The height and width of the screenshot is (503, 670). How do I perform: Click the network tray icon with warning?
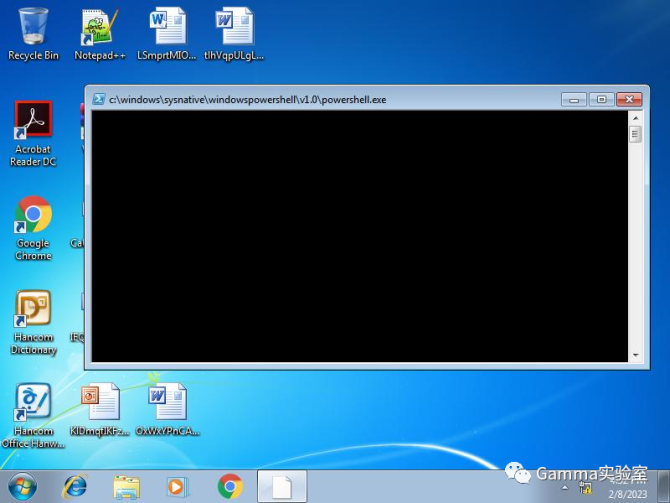[x=586, y=488]
